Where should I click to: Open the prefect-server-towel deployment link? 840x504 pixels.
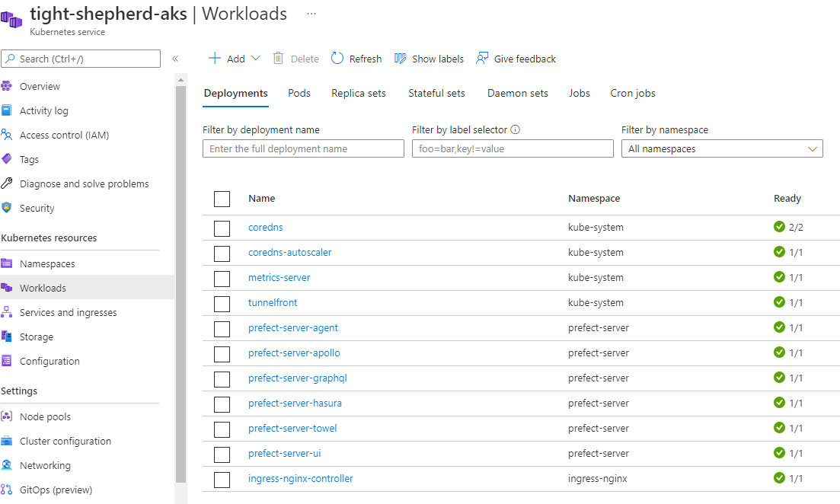click(292, 429)
